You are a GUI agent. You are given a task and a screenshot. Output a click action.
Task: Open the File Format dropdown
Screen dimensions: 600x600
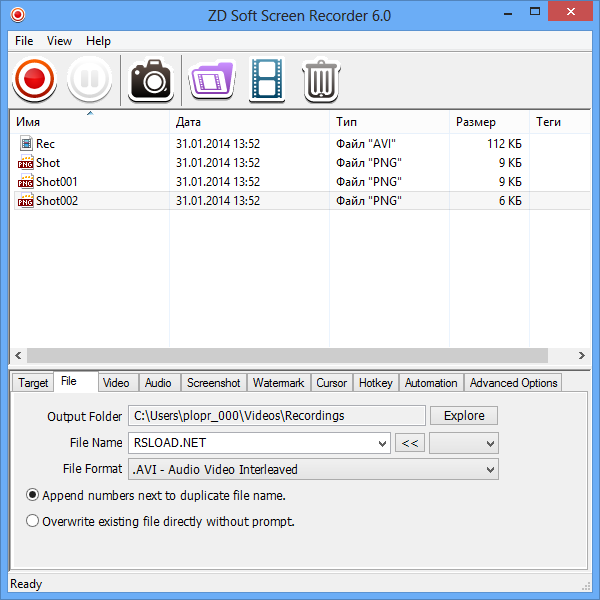click(x=490, y=469)
